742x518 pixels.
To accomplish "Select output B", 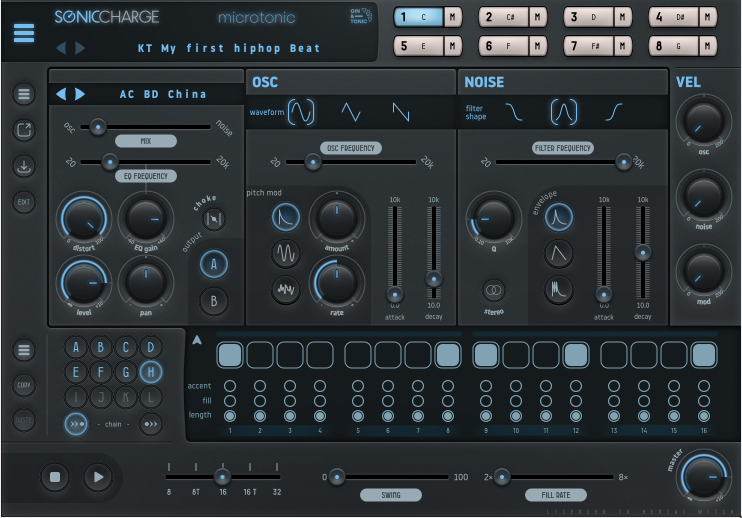I will point(214,300).
